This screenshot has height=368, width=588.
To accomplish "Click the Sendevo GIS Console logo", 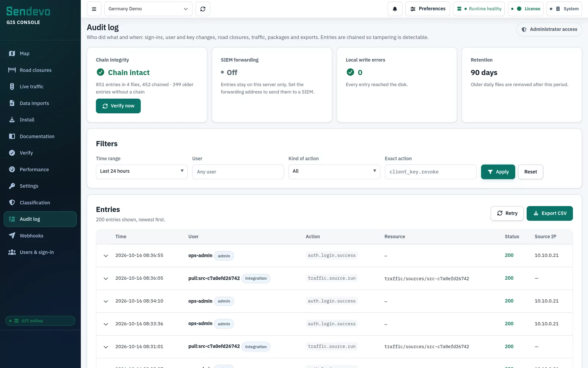I will tap(28, 16).
